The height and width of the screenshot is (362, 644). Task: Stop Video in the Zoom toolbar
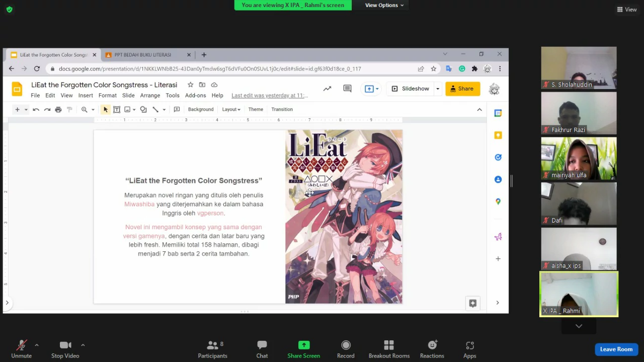point(65,349)
